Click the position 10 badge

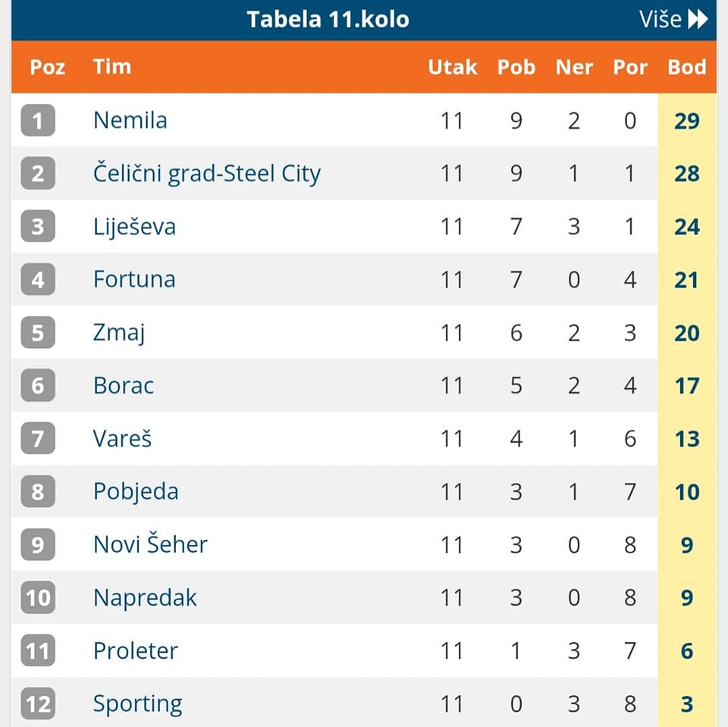tap(38, 598)
